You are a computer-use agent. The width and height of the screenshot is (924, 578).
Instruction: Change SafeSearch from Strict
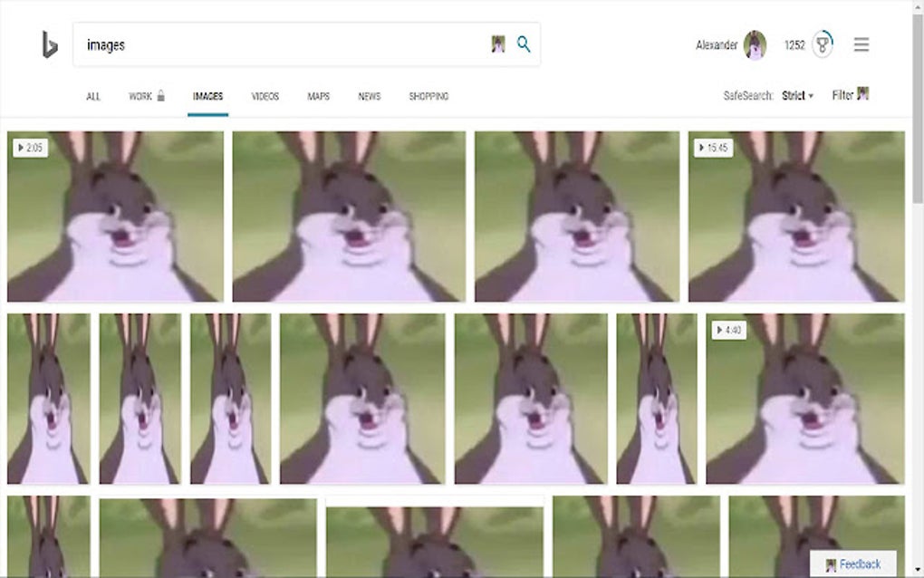795,94
